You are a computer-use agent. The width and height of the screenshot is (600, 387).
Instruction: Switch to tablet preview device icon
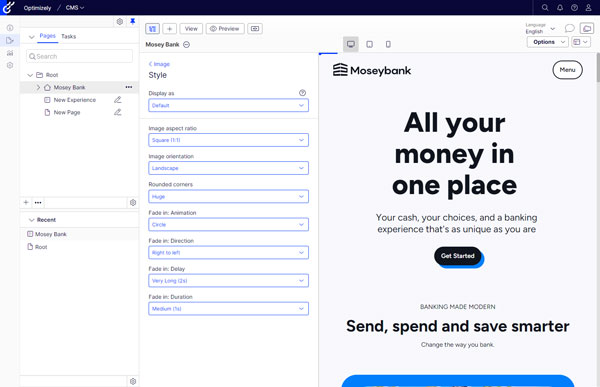(x=369, y=44)
